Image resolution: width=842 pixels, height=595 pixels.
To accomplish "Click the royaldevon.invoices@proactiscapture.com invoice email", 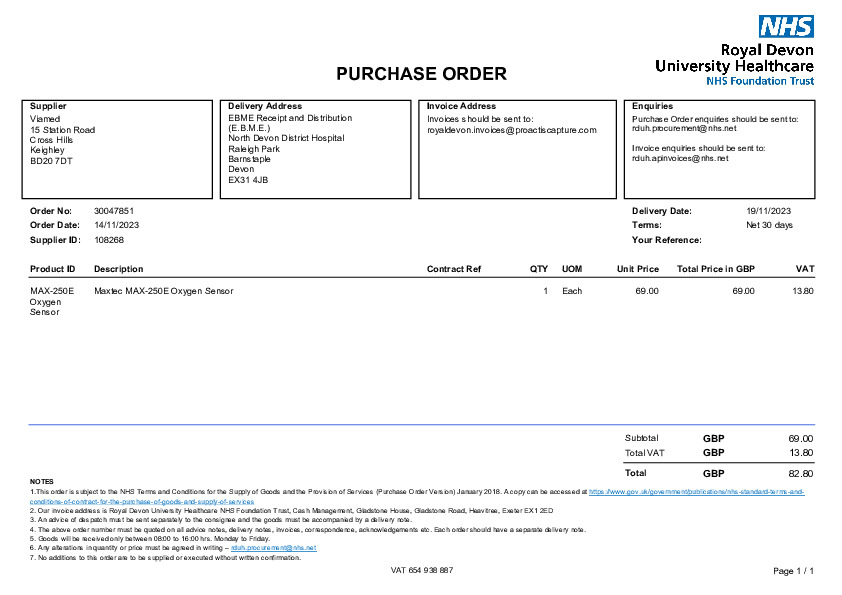I will [x=511, y=130].
